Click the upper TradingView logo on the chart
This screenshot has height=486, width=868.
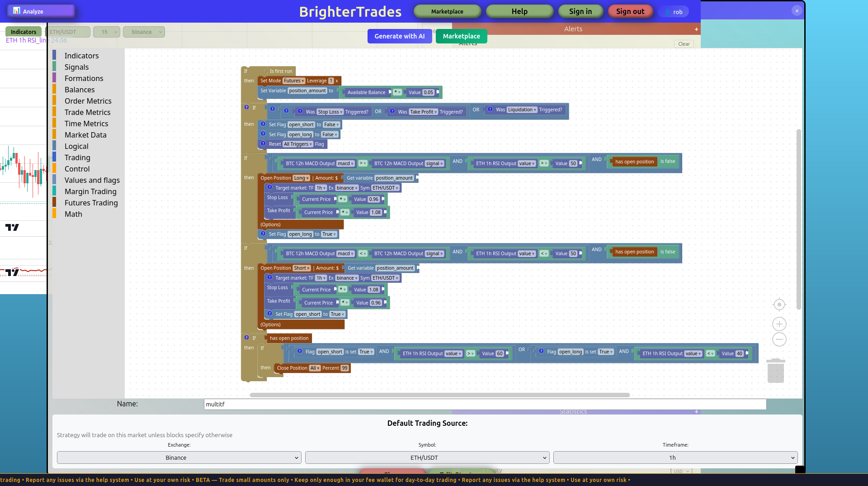12,227
